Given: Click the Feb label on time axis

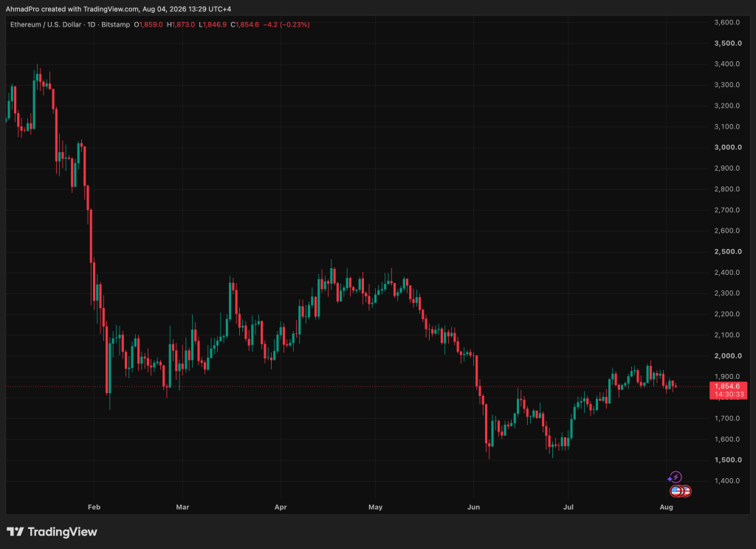Looking at the screenshot, I should [x=94, y=507].
